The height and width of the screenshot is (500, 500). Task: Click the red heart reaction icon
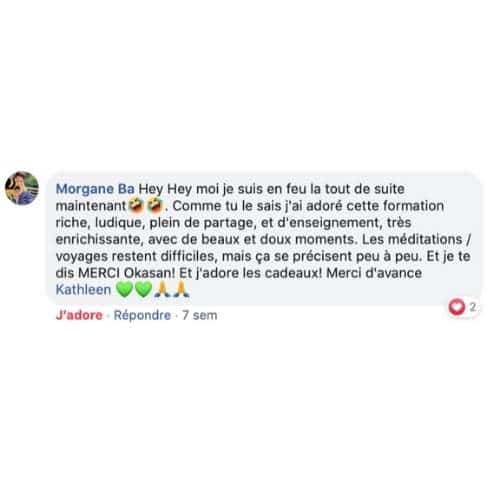pos(456,307)
